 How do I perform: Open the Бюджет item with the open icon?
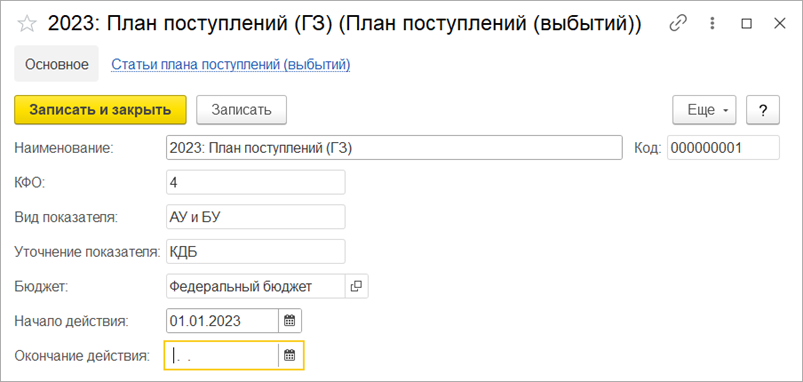(x=356, y=287)
